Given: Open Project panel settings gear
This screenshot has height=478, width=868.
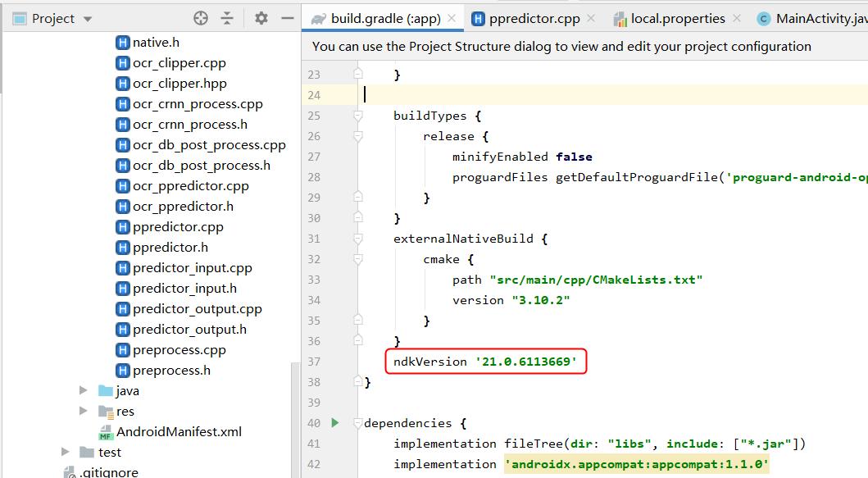Looking at the screenshot, I should 261,18.
